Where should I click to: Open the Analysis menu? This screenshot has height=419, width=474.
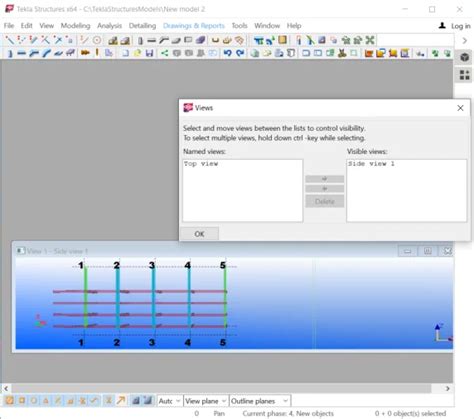pos(109,26)
